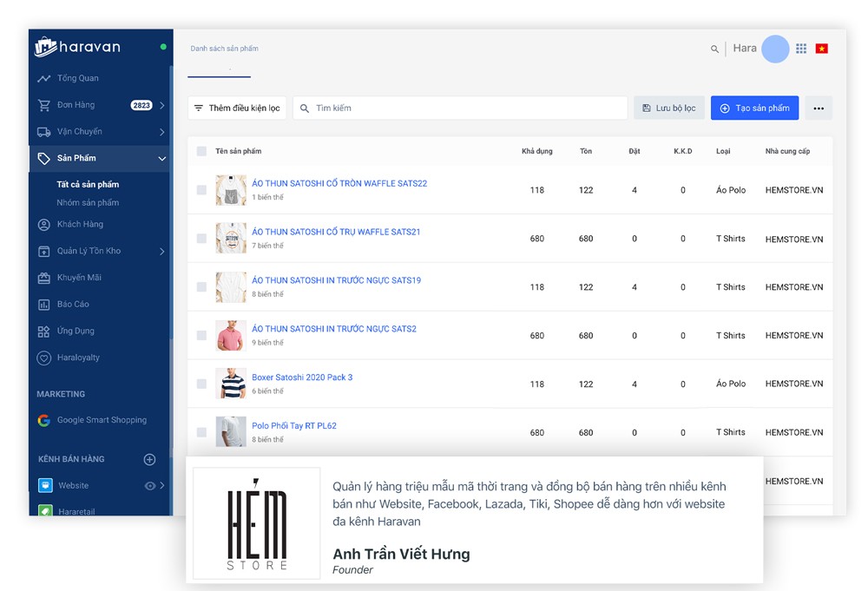868x591 pixels.
Task: Open Polo Phối Tay RT PL62 link
Action: coord(294,425)
